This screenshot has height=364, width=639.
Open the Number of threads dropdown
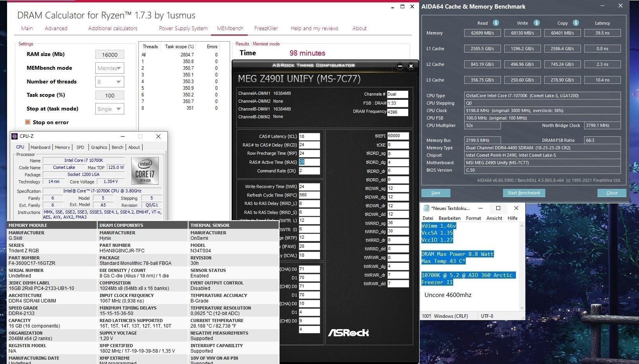click(x=109, y=81)
